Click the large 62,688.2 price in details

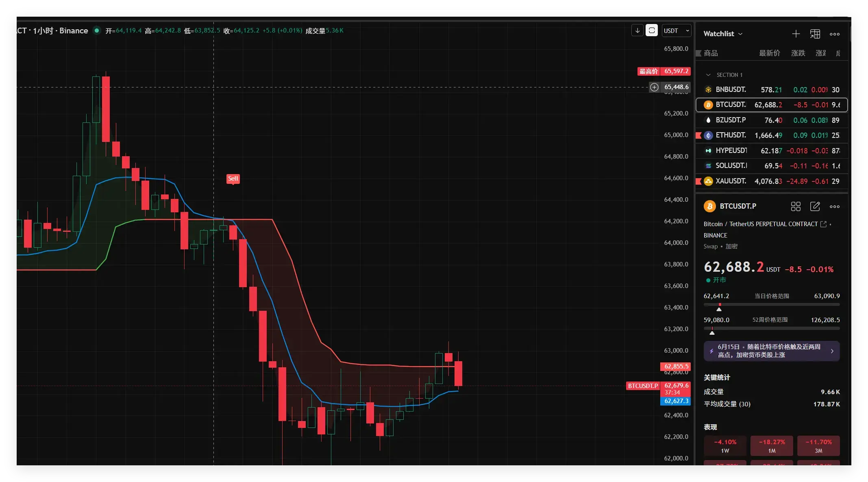[734, 267]
